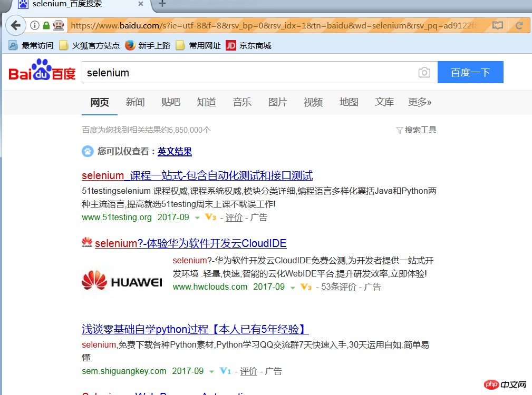Open a new tab with the plus button
Viewport: 532px width, 395px height.
[x=162, y=4]
